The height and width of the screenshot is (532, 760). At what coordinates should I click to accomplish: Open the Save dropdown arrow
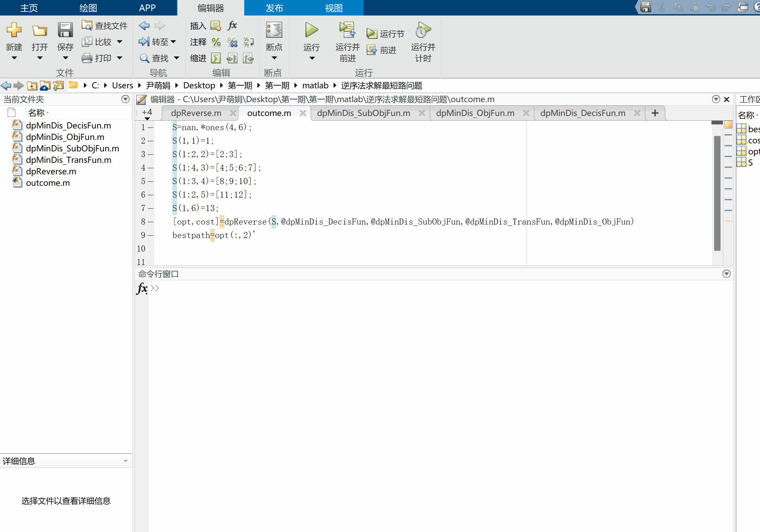pos(65,58)
